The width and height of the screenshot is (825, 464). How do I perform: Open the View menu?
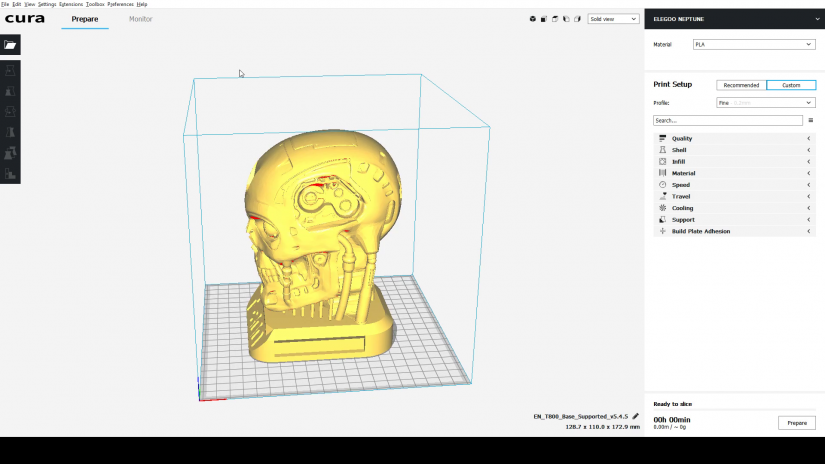click(x=29, y=4)
